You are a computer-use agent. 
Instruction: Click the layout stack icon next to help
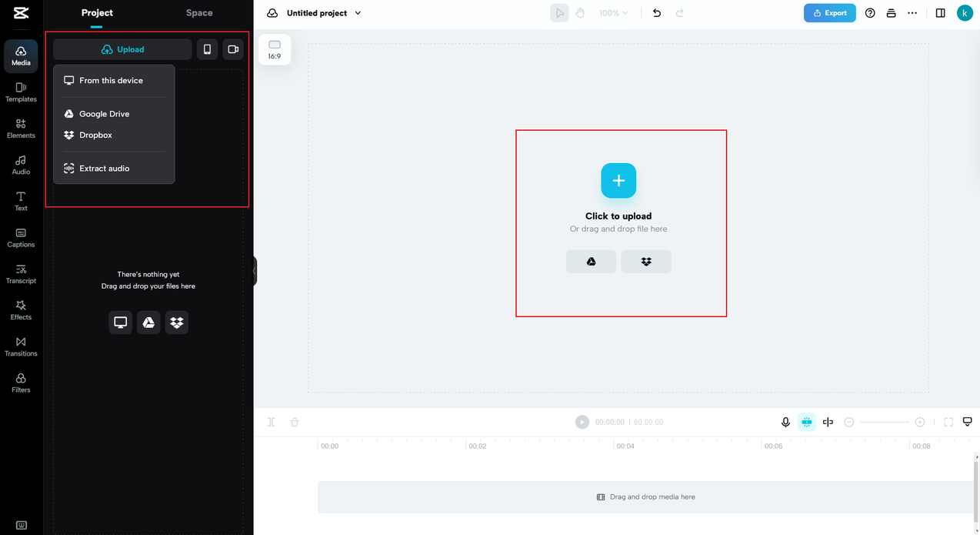891,13
